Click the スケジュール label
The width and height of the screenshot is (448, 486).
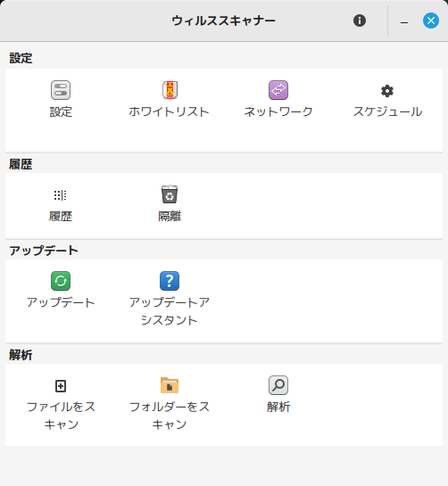point(387,111)
